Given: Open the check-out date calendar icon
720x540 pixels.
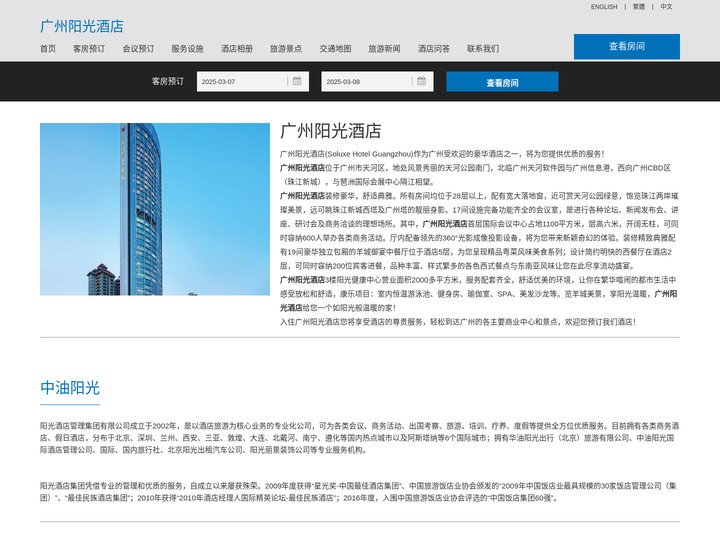Looking at the screenshot, I should pyautogui.click(x=422, y=81).
